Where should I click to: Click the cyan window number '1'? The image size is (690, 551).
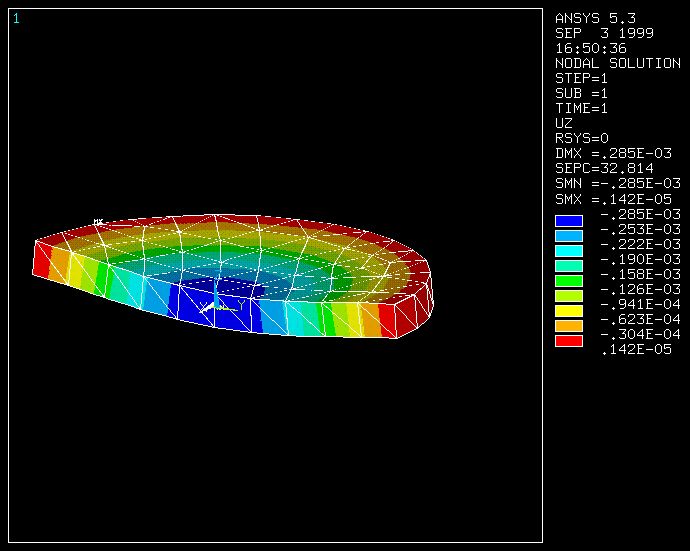coord(16,18)
